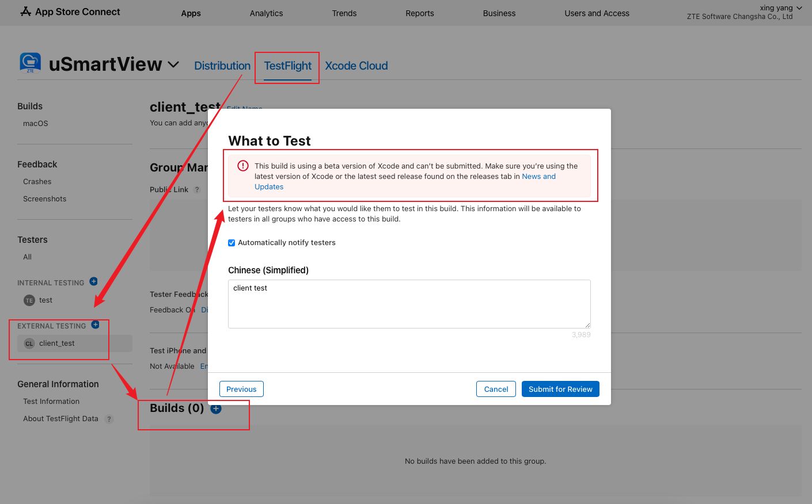The width and height of the screenshot is (812, 504).
Task: Click the plus icon beside External Testing
Action: [x=96, y=324]
